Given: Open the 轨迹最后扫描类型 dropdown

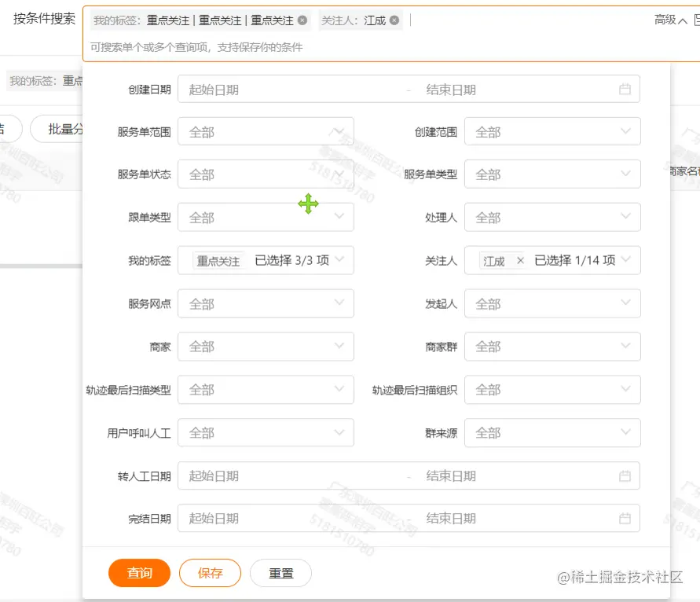Looking at the screenshot, I should coord(266,390).
